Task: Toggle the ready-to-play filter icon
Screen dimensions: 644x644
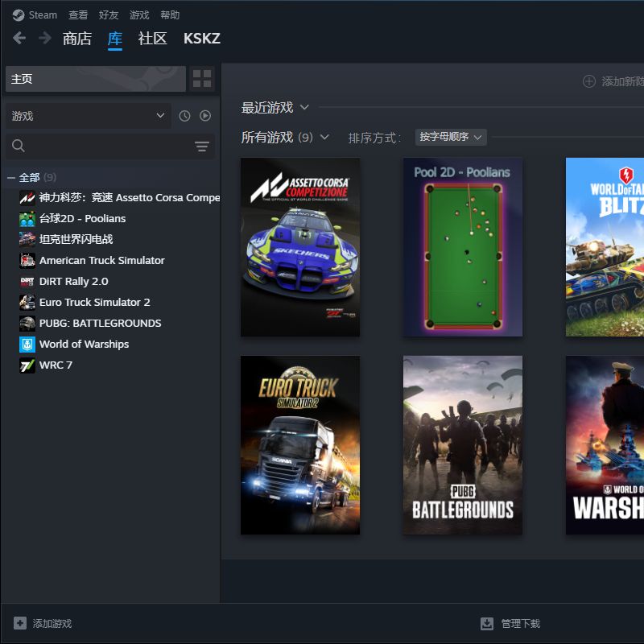Action: point(205,116)
